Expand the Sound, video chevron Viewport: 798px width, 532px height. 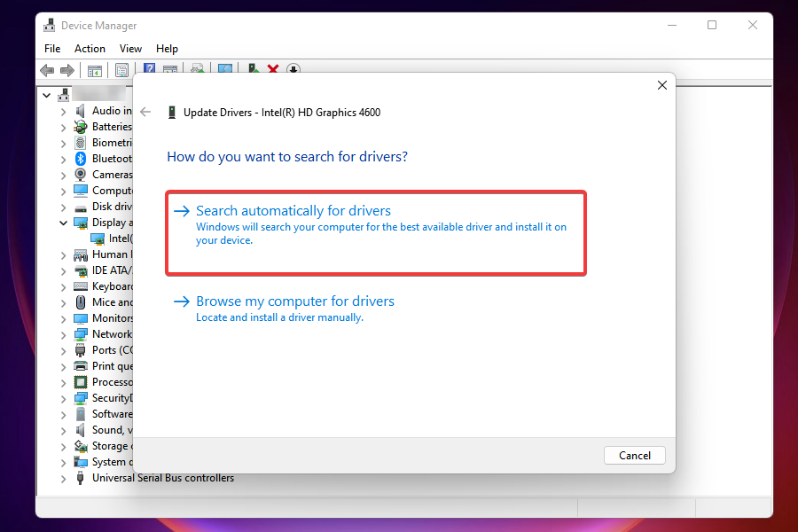[63, 431]
